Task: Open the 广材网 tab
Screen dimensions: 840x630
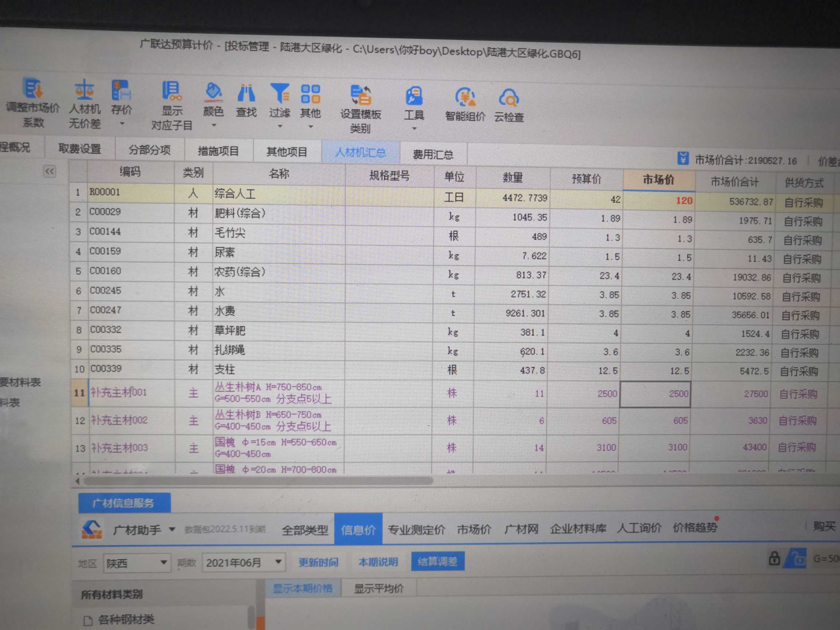Action: pos(521,529)
